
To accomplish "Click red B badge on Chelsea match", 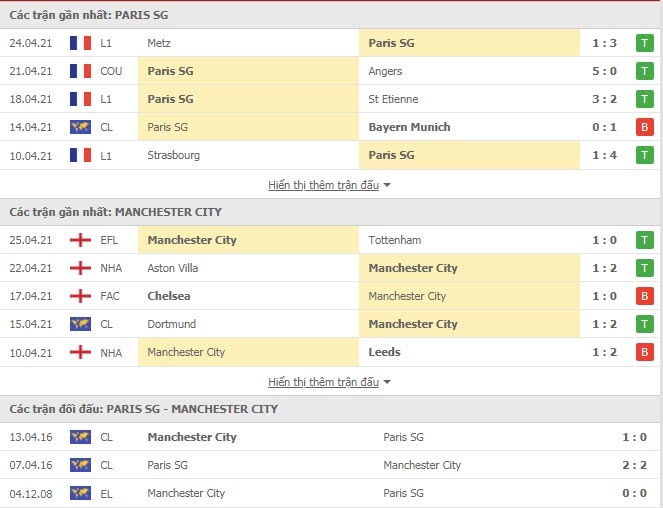I will tap(645, 296).
